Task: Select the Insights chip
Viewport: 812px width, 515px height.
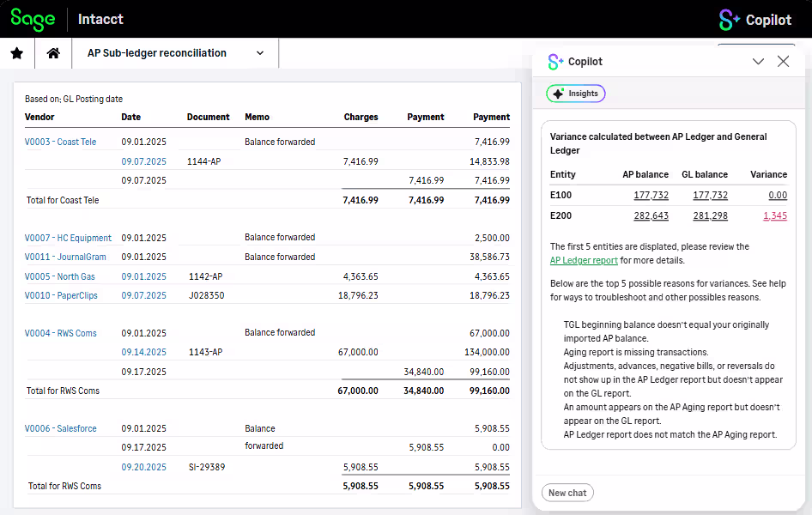Action: (576, 94)
